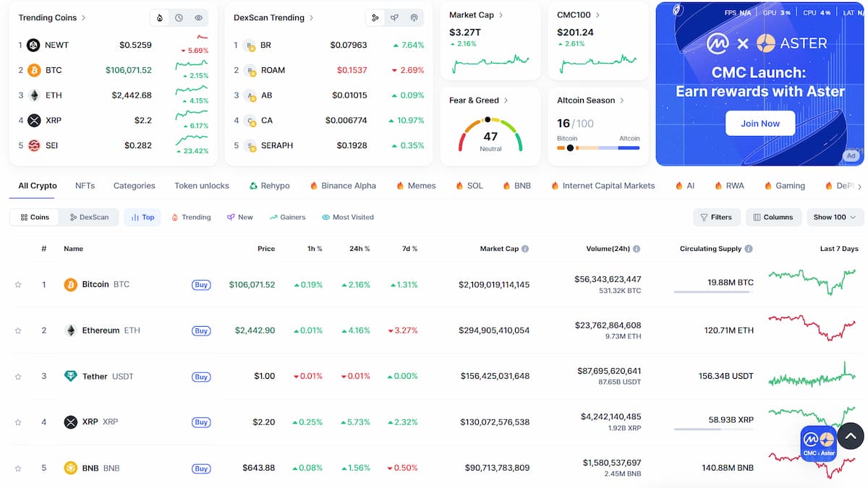Viewport: 868px width, 488px height.
Task: Open Market Cap details chevron
Action: pos(501,14)
